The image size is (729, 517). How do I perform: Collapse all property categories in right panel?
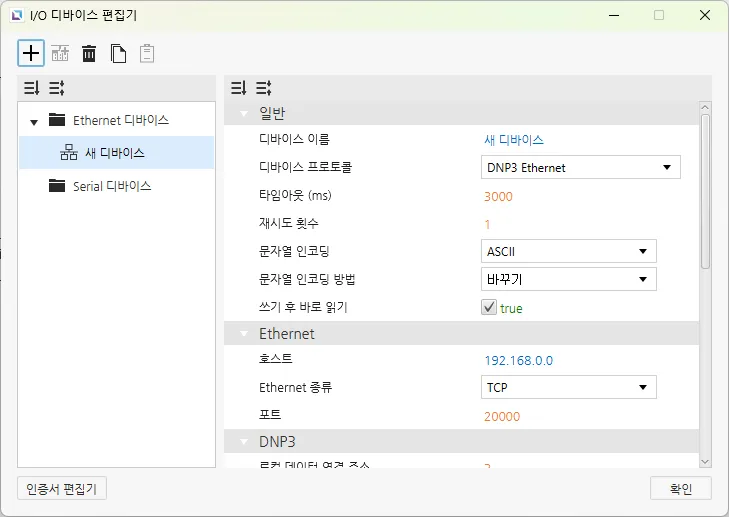click(x=263, y=88)
